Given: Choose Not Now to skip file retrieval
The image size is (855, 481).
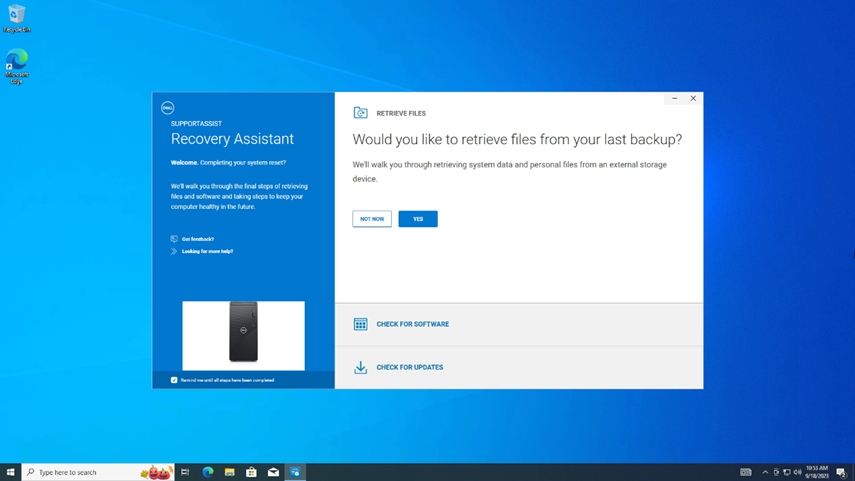Looking at the screenshot, I should point(372,219).
